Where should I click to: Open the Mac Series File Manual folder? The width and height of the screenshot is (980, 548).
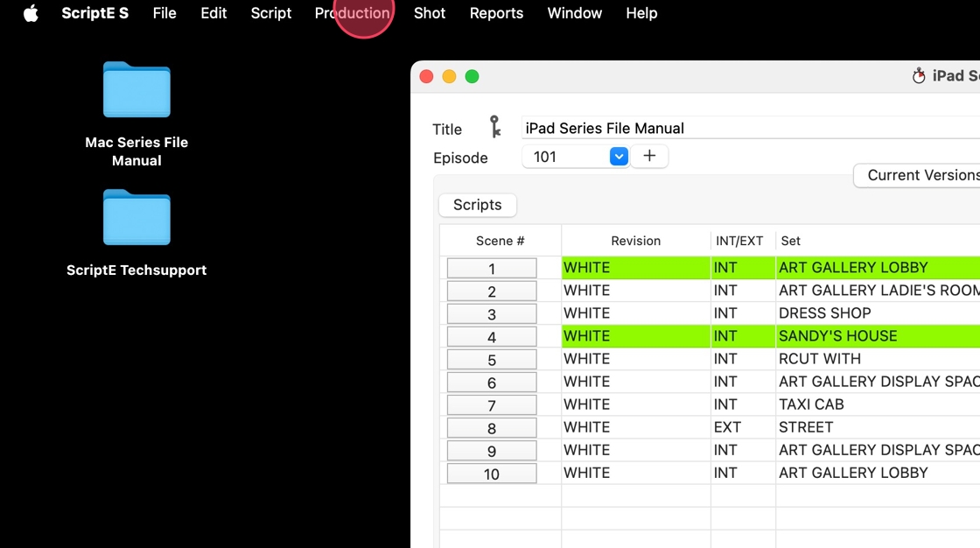click(136, 90)
